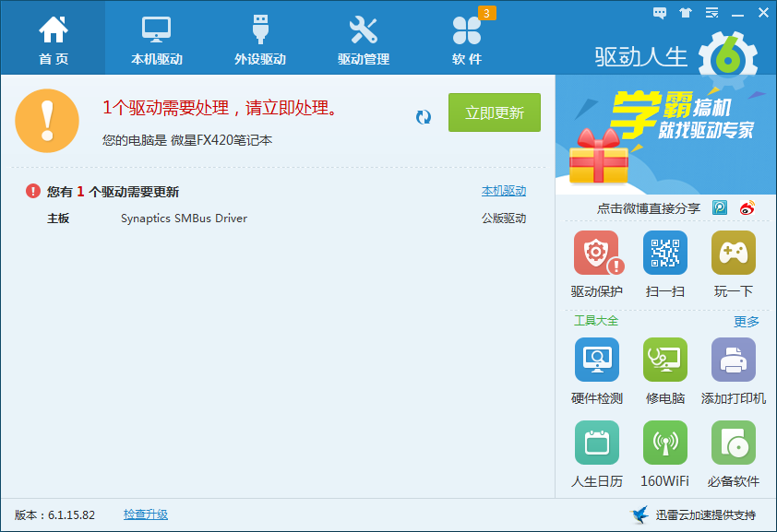Share via the Tencent Weibo icon
This screenshot has width=777, height=532.
[x=720, y=207]
